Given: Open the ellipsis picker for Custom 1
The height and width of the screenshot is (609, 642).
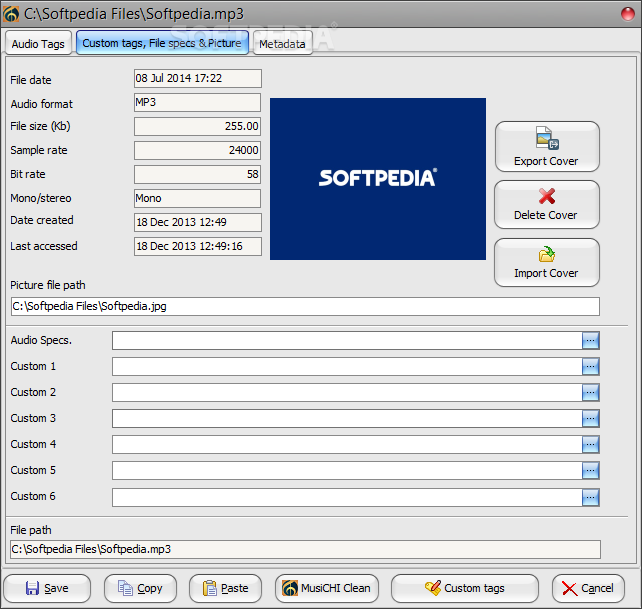Looking at the screenshot, I should 591,367.
